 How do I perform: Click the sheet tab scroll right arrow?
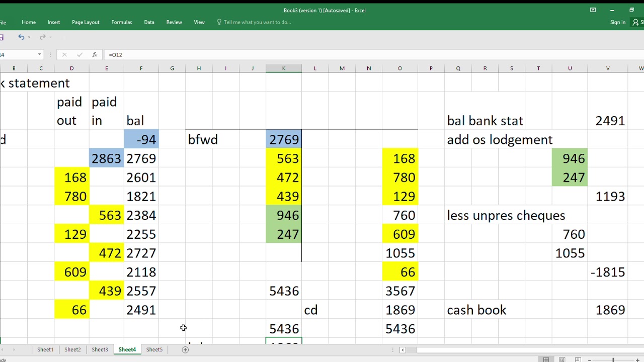point(14,349)
